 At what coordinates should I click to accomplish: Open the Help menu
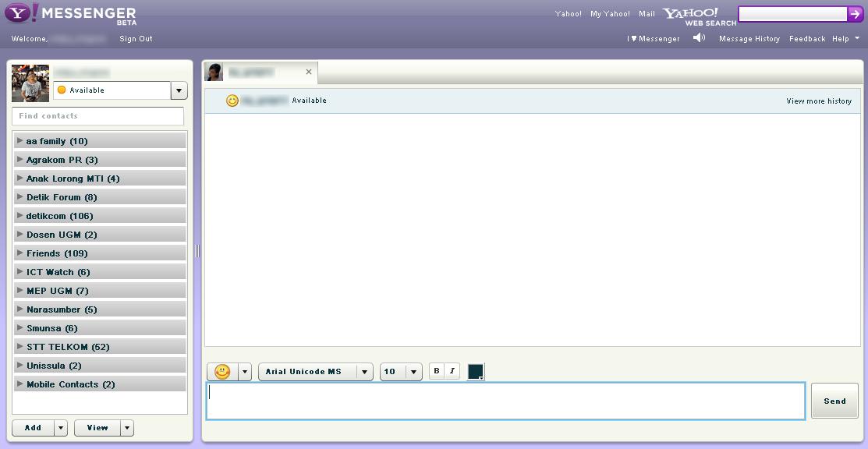tap(845, 39)
